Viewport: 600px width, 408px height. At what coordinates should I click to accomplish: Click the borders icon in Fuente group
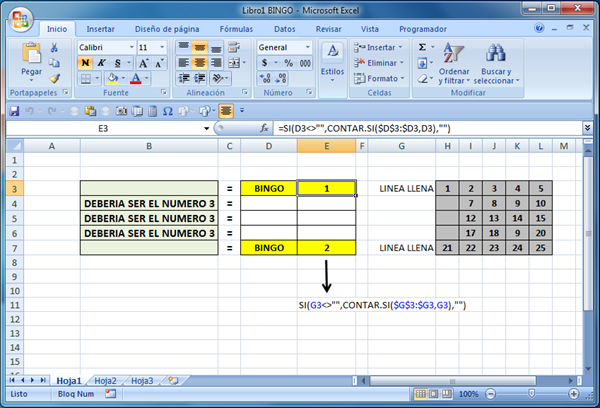[86, 79]
